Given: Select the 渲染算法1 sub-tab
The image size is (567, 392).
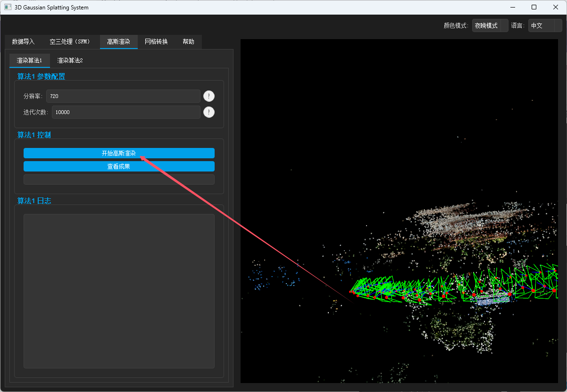Looking at the screenshot, I should pos(29,60).
